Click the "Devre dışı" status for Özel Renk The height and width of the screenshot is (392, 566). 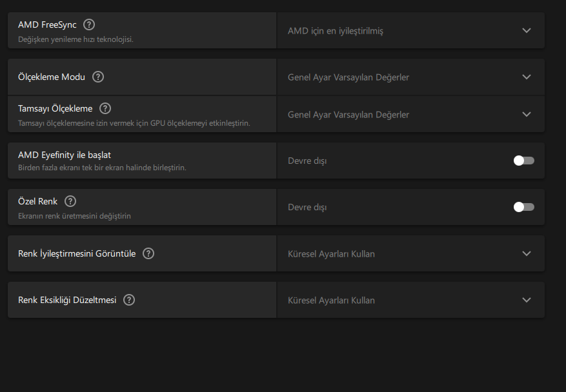307,208
